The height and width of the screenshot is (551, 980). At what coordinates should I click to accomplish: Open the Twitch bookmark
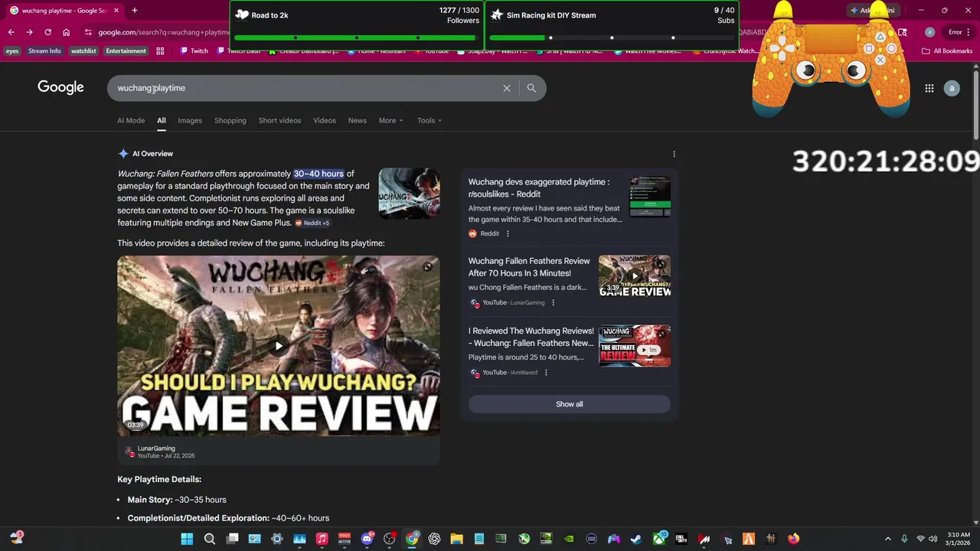pyautogui.click(x=194, y=51)
